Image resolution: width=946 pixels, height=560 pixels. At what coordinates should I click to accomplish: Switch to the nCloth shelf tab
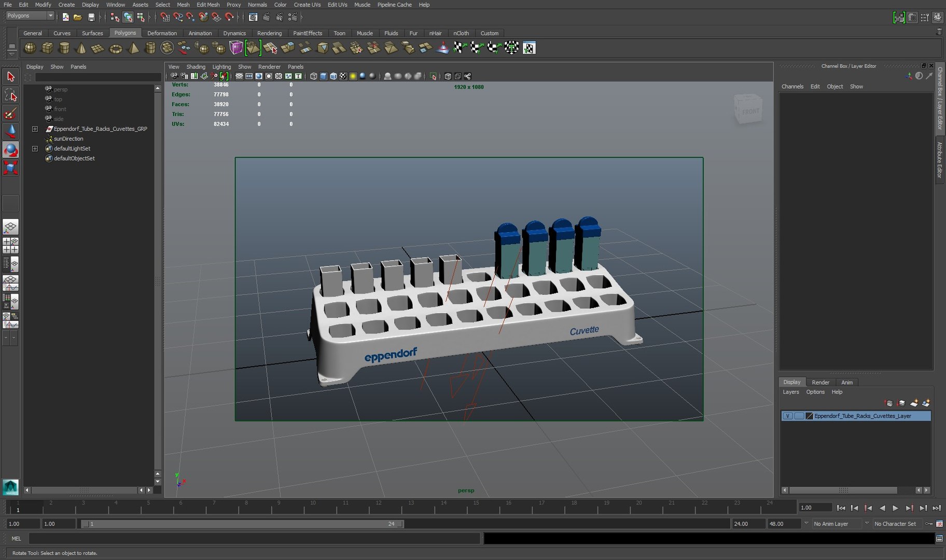pyautogui.click(x=461, y=33)
